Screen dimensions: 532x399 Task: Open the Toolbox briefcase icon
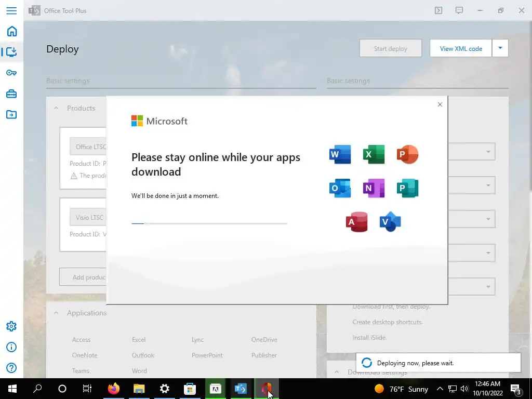pyautogui.click(x=11, y=94)
